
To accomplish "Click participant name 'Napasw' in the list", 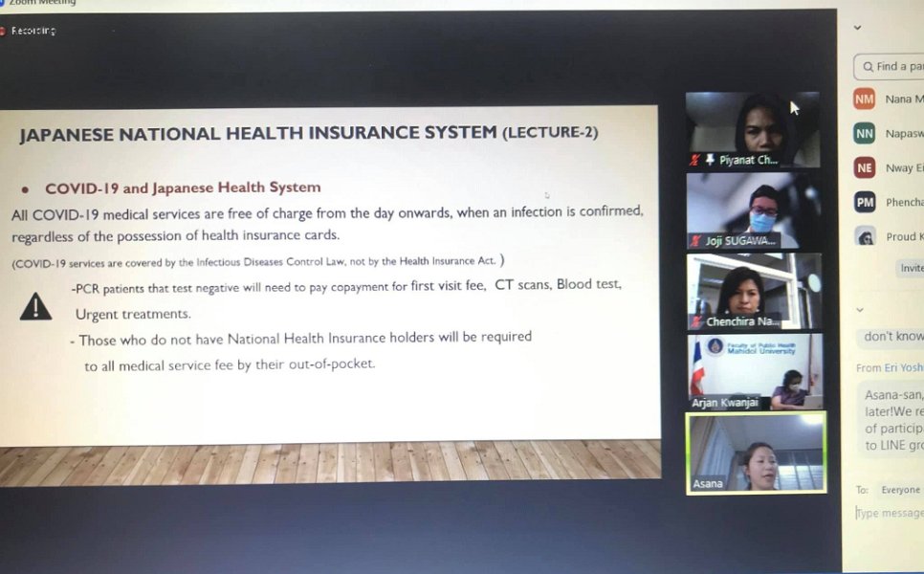I will click(904, 134).
